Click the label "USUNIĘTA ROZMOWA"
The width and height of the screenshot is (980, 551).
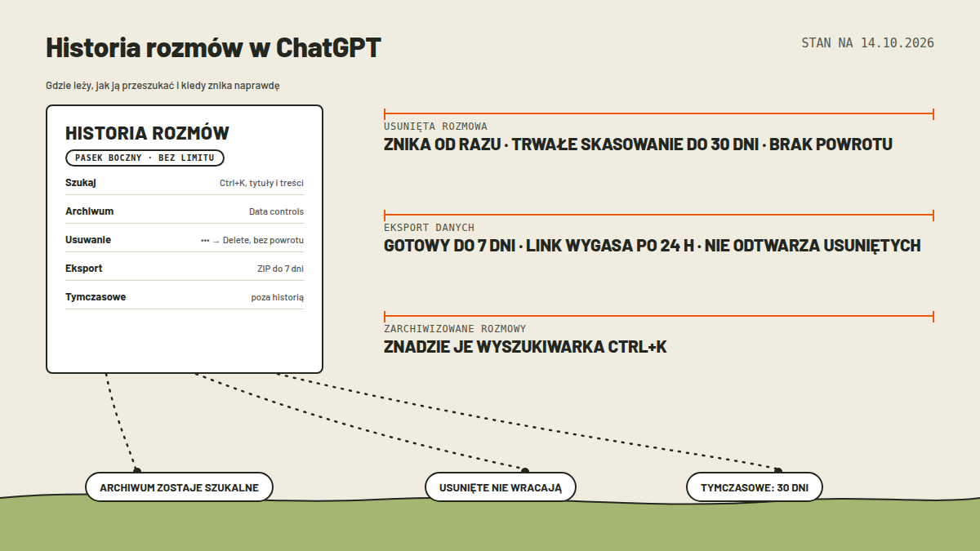coord(436,127)
